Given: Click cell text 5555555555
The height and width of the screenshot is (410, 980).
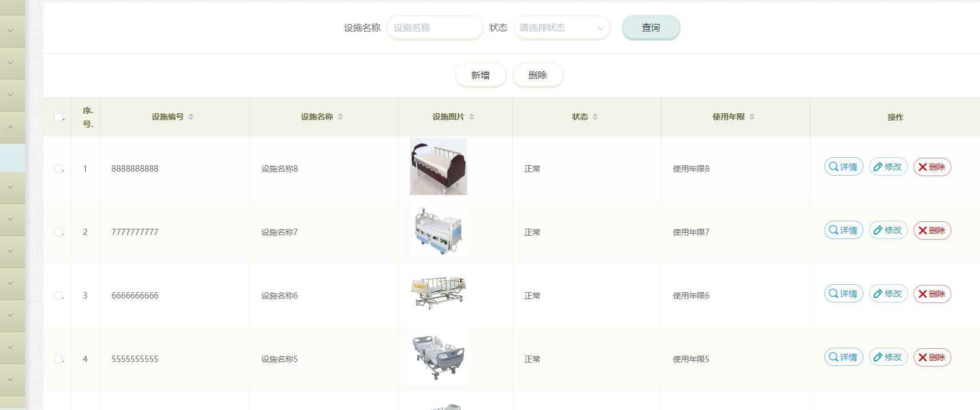Looking at the screenshot, I should 135,359.
